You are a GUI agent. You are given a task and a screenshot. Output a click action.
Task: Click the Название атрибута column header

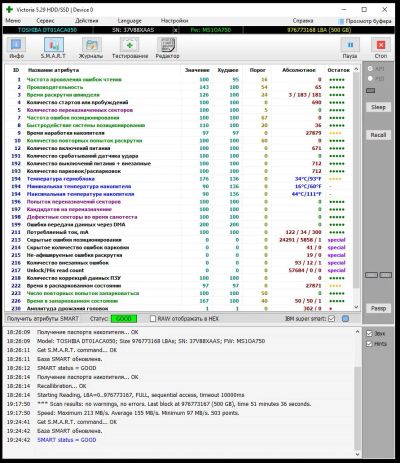coord(53,70)
